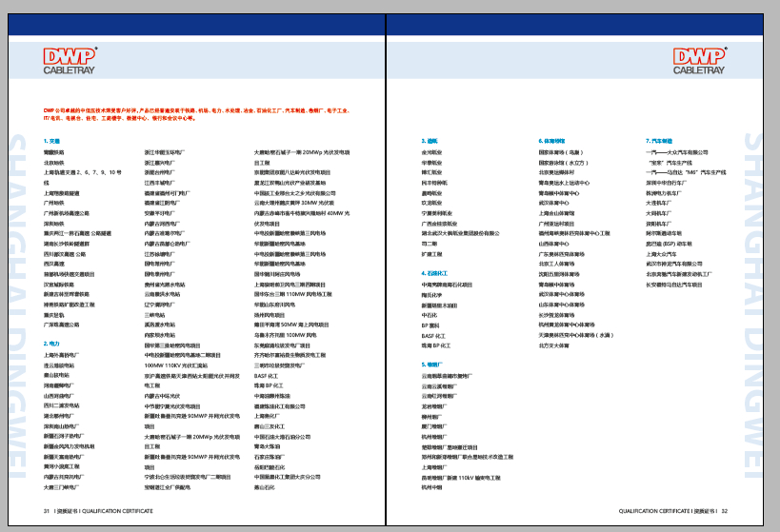This screenshot has height=532, width=780.
Task: Click the "上海大众汽车" entry
Action: (662, 253)
